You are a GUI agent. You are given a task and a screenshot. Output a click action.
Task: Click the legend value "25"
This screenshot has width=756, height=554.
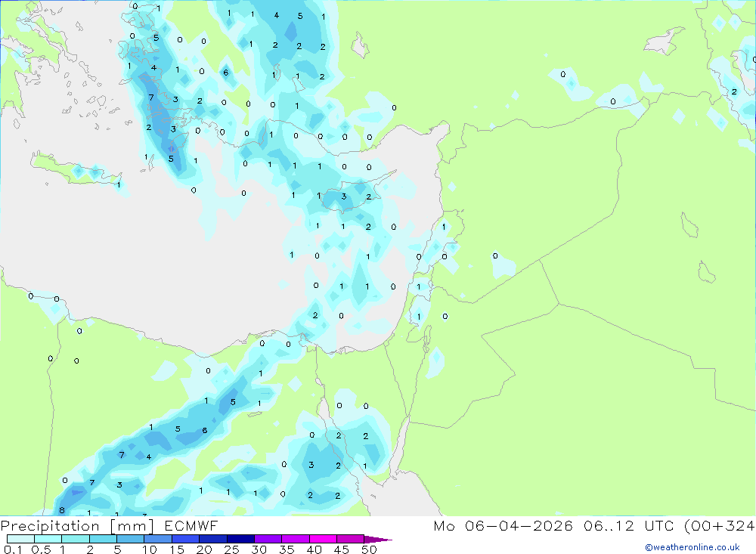(231, 549)
